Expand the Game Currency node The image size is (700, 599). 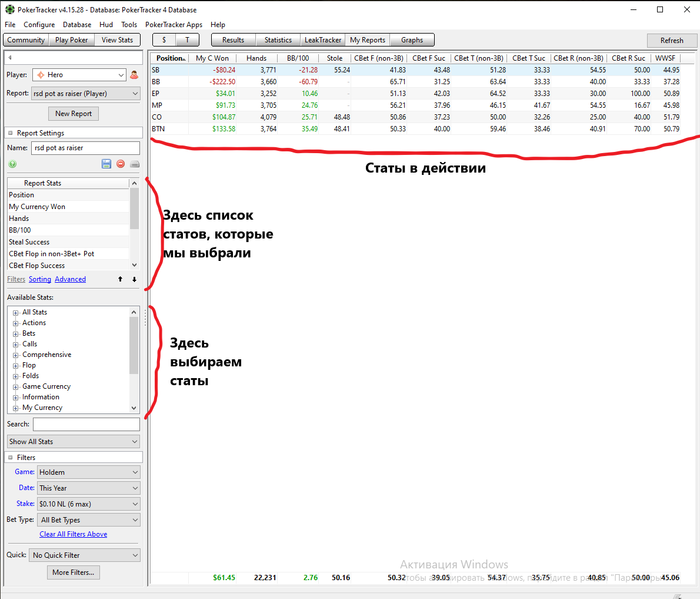point(16,387)
